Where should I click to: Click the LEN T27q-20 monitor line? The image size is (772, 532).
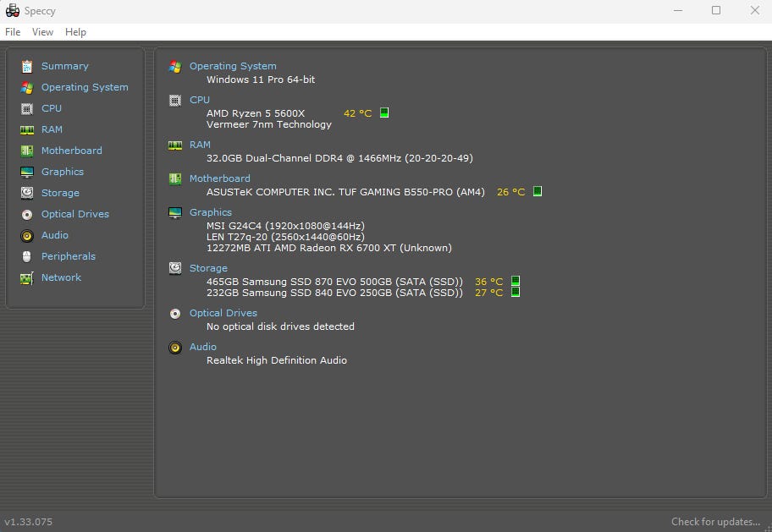(285, 237)
